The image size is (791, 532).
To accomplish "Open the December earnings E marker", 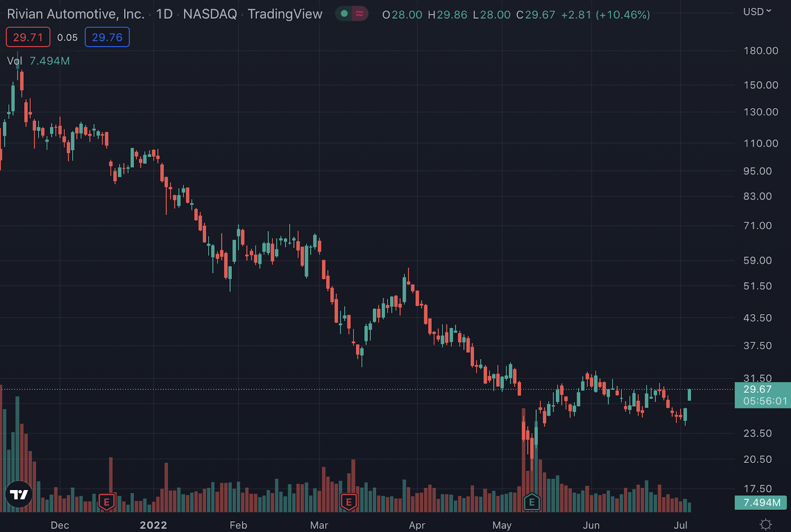I will point(106,502).
